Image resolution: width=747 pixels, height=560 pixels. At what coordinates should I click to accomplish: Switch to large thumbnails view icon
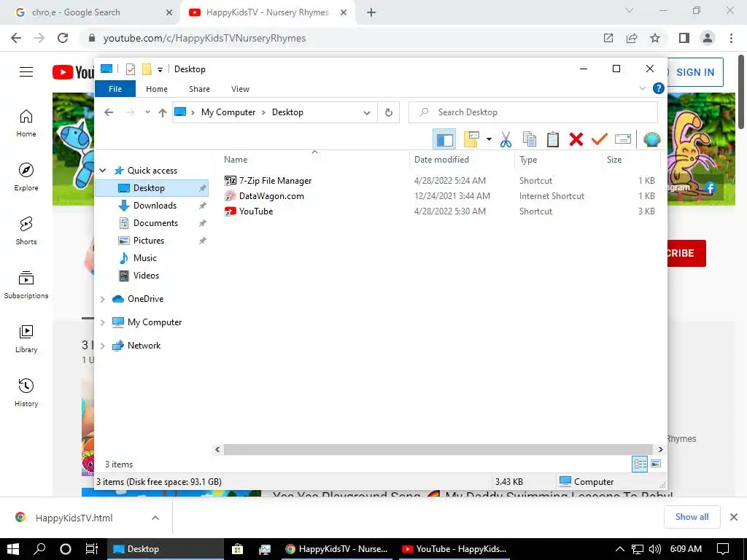[656, 464]
